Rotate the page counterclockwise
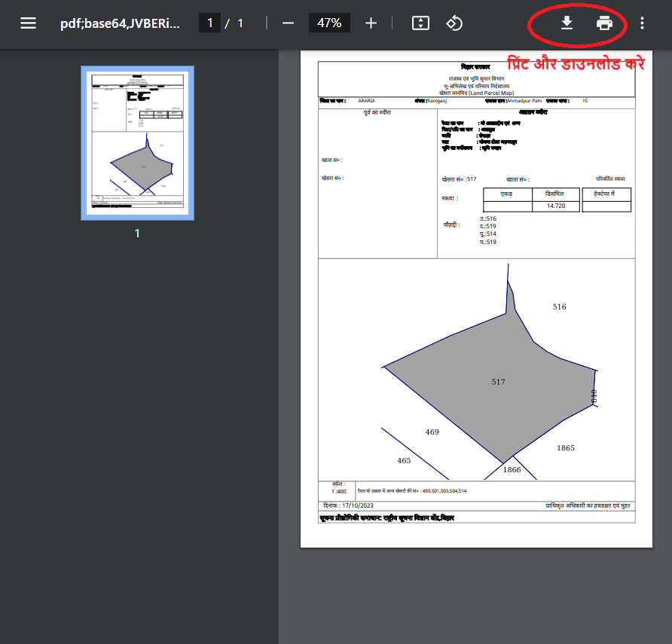The width and height of the screenshot is (672, 644). pyautogui.click(x=454, y=23)
